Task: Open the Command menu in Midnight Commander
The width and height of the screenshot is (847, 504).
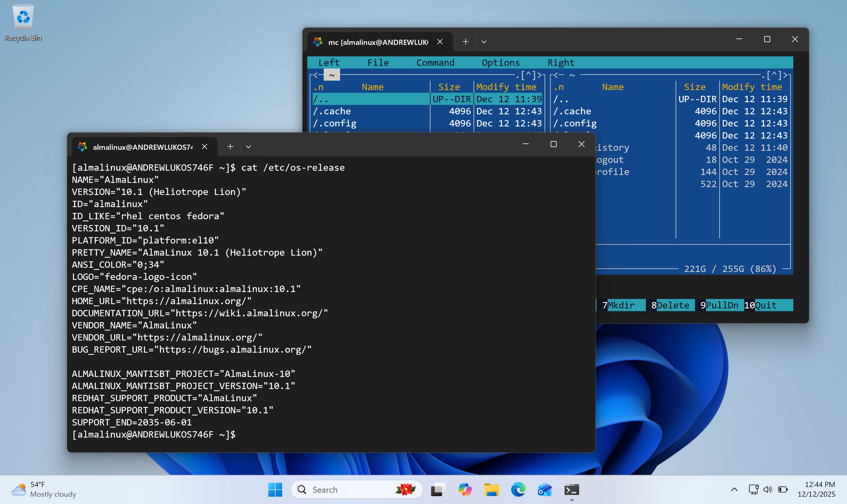Action: coord(435,62)
